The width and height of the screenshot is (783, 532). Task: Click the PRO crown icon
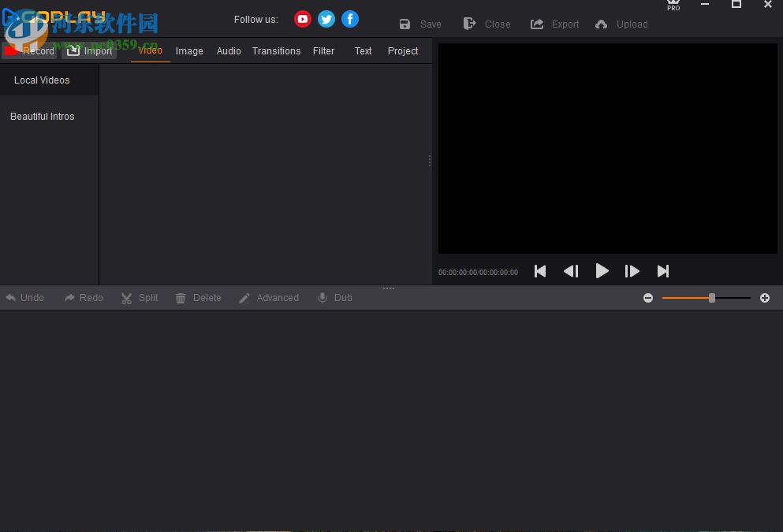point(673,6)
